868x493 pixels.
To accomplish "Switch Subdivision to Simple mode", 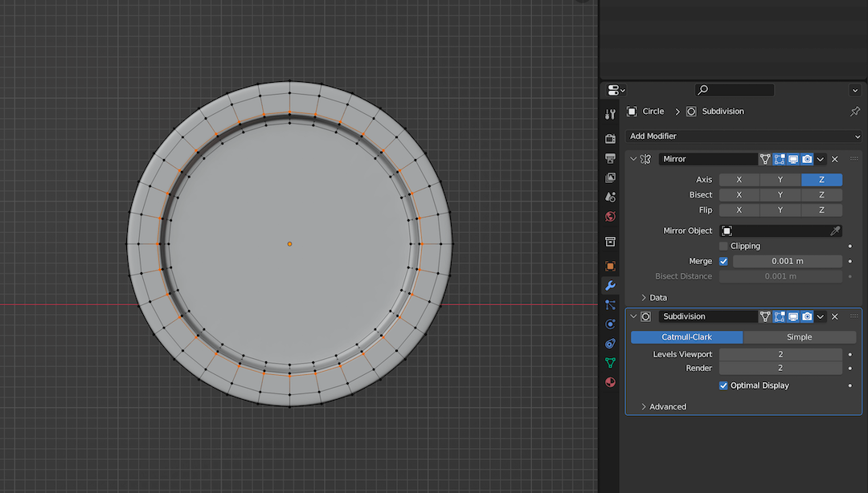I will coord(800,336).
